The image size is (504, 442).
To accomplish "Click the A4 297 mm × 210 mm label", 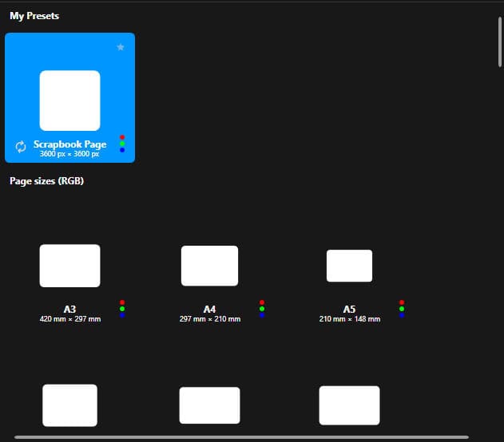I will (209, 314).
